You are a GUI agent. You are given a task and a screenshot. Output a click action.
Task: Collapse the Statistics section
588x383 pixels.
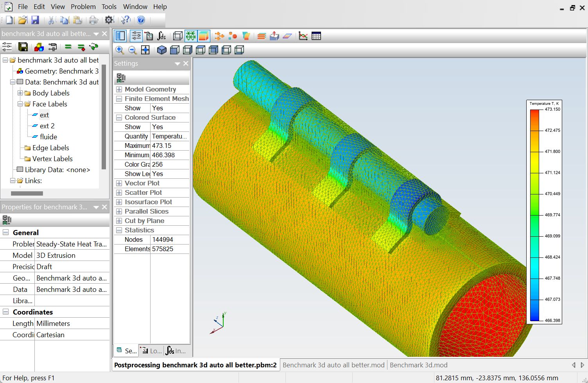119,230
